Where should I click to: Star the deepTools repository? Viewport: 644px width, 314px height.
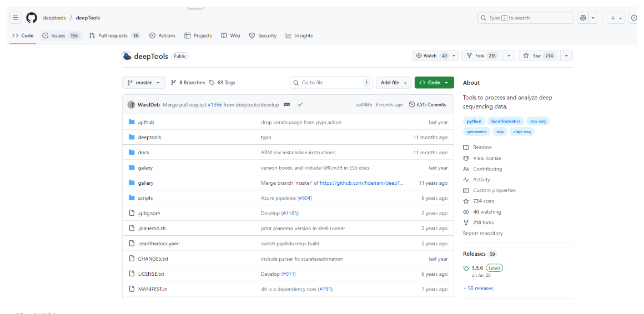coord(538,56)
